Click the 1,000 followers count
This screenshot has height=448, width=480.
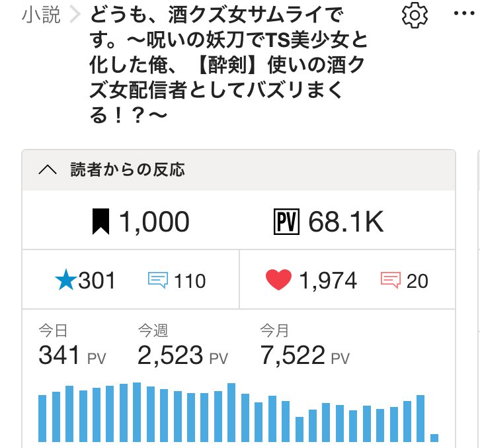click(154, 222)
